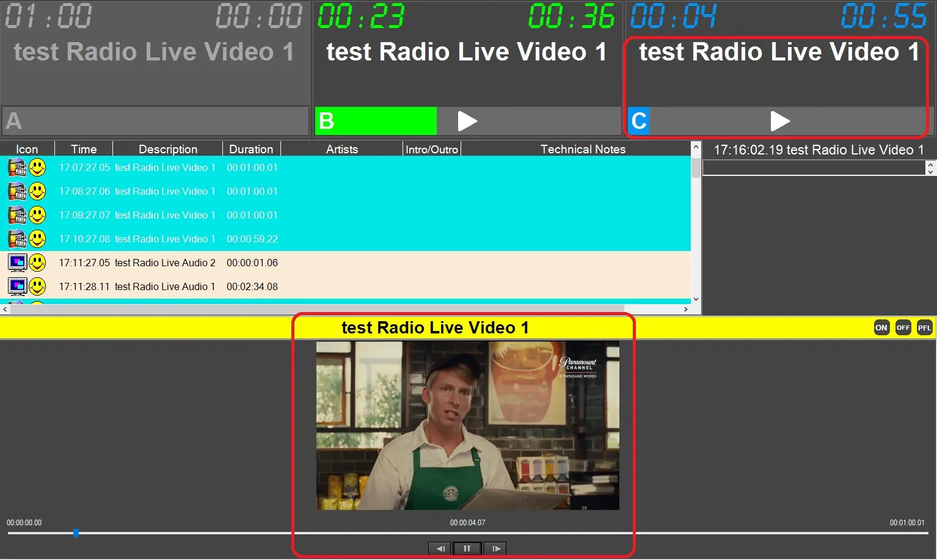The height and width of the screenshot is (560, 937).
Task: Turn ON the preview player
Action: tap(881, 328)
